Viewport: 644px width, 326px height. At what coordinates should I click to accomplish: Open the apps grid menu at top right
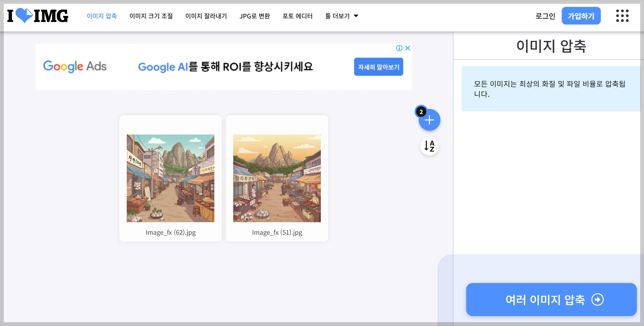pyautogui.click(x=623, y=16)
